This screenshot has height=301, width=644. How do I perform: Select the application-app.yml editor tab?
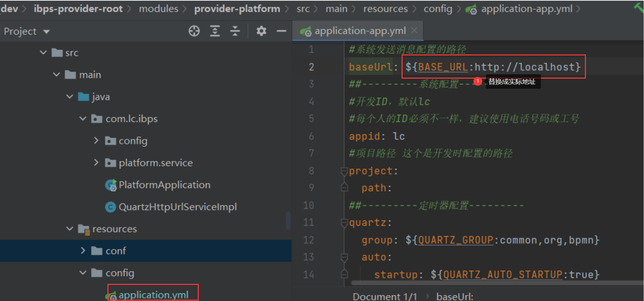point(360,31)
